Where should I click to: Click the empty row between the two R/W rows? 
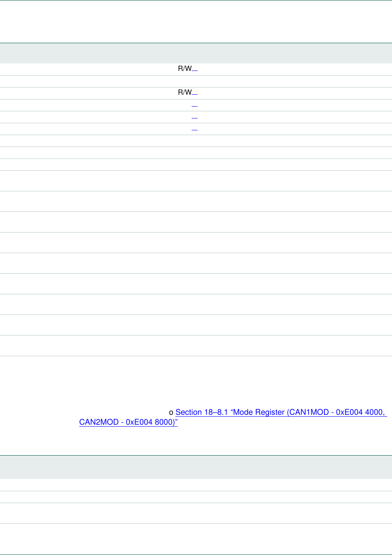(x=196, y=82)
